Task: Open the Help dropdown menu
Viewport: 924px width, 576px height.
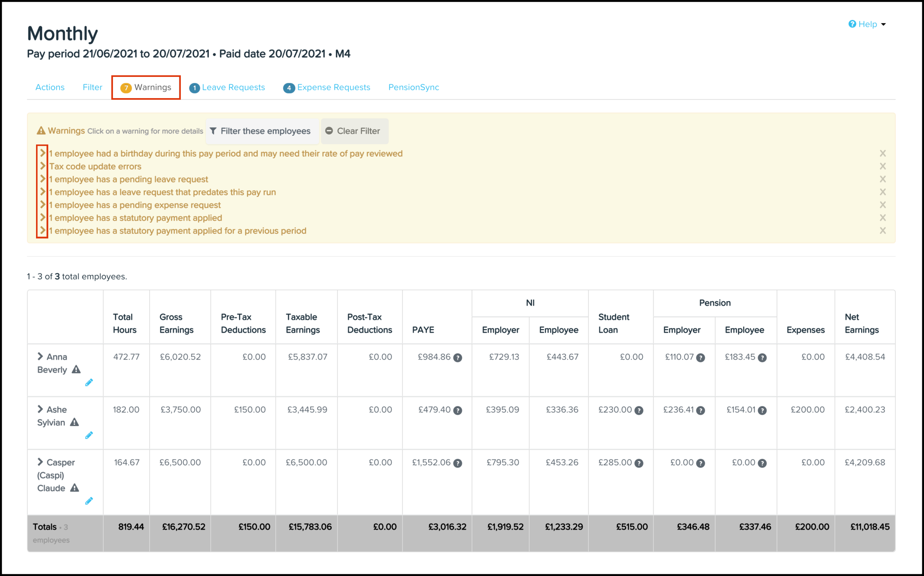Action: click(867, 24)
